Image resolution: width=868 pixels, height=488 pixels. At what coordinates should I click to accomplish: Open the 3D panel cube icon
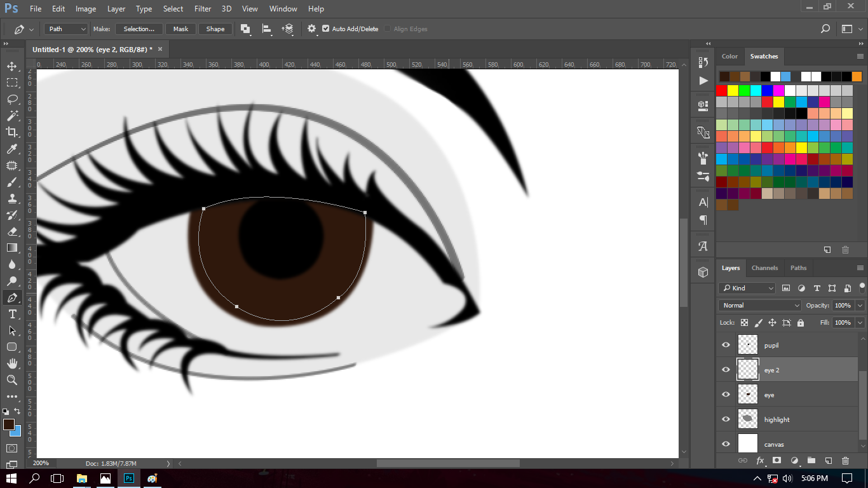pyautogui.click(x=703, y=272)
